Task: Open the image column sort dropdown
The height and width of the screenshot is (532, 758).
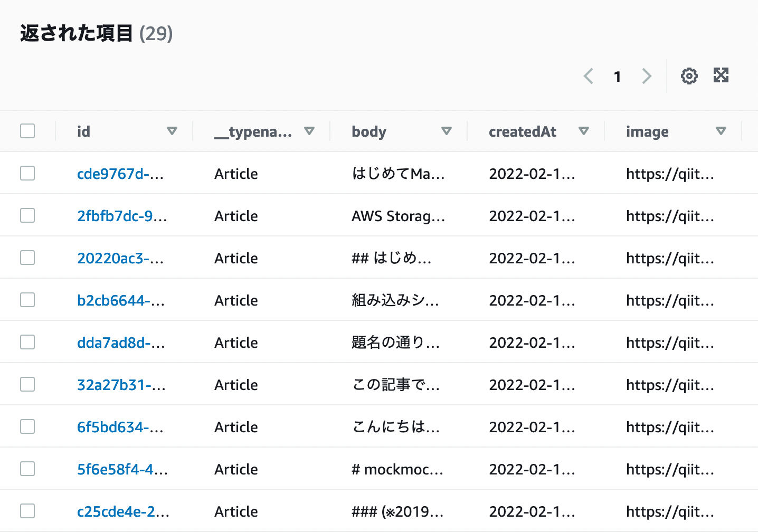Action: pyautogui.click(x=721, y=131)
